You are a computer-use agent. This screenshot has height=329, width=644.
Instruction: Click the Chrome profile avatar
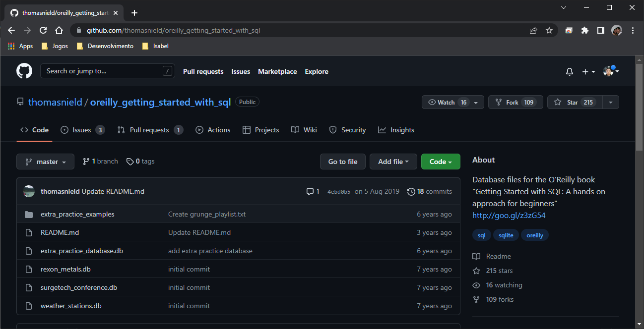617,30
